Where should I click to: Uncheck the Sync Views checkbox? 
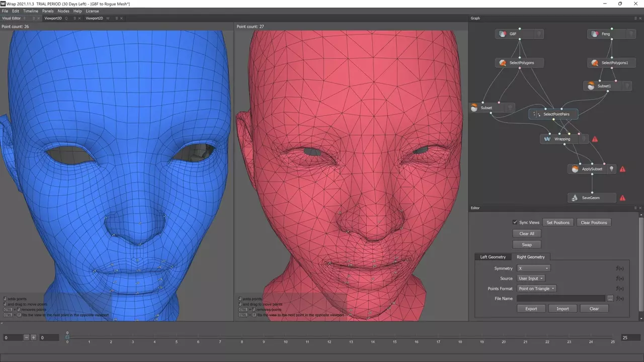click(x=515, y=222)
